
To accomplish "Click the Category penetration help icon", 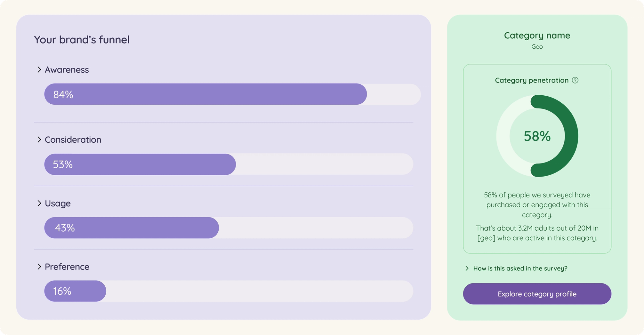I will 575,80.
